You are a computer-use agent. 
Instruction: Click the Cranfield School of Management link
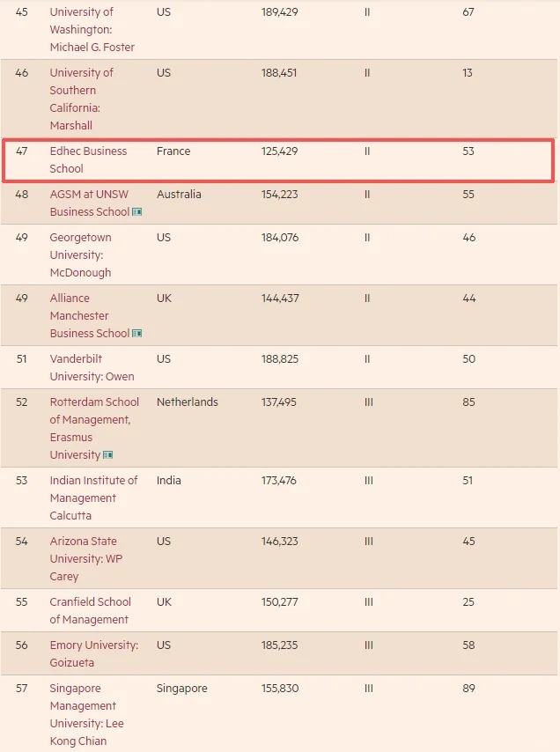[90, 610]
